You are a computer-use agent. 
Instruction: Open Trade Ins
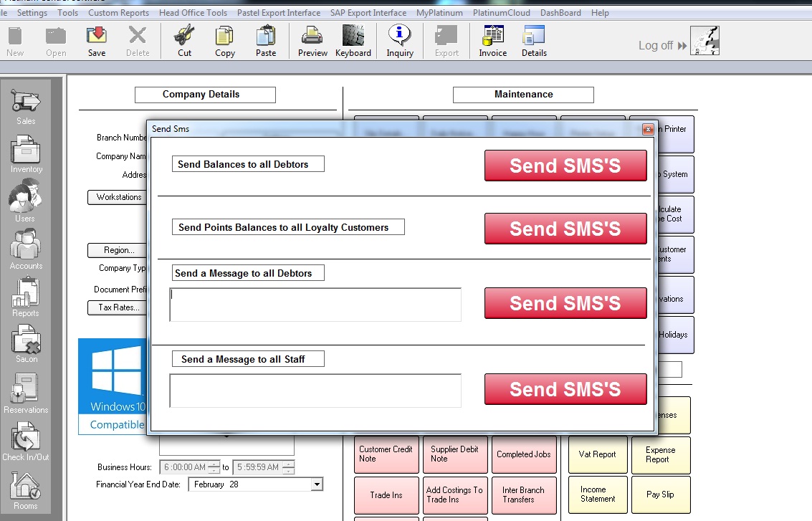[386, 495]
